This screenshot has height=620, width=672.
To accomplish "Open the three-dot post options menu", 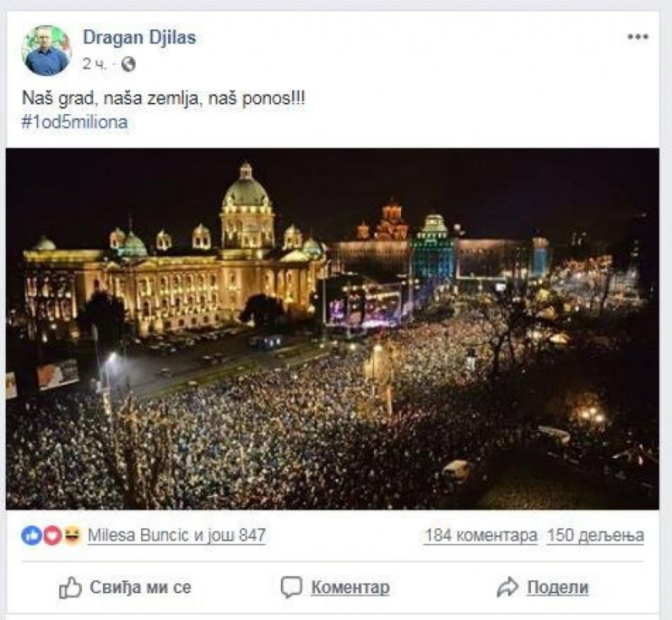I will (638, 37).
